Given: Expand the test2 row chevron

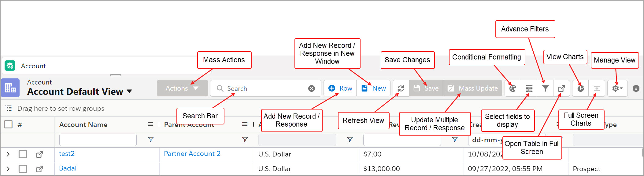Looking at the screenshot, I should click(x=8, y=154).
